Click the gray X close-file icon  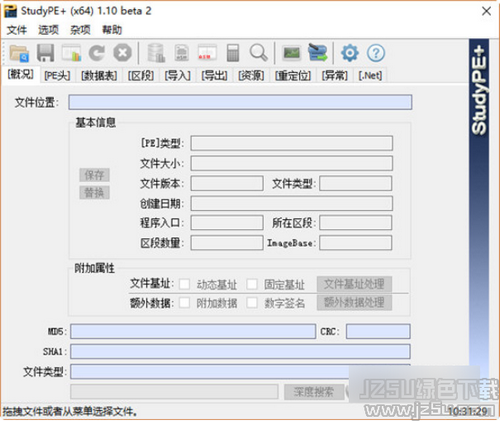point(122,53)
